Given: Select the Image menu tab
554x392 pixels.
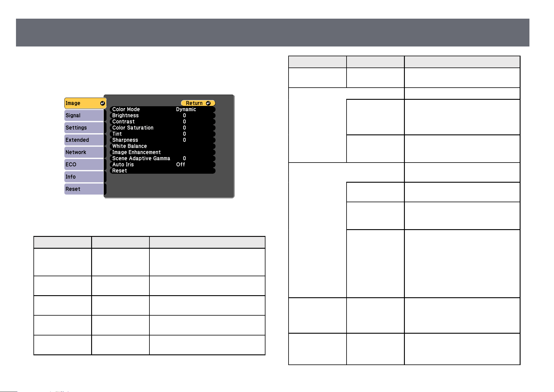Looking at the screenshot, I should click(x=85, y=103).
